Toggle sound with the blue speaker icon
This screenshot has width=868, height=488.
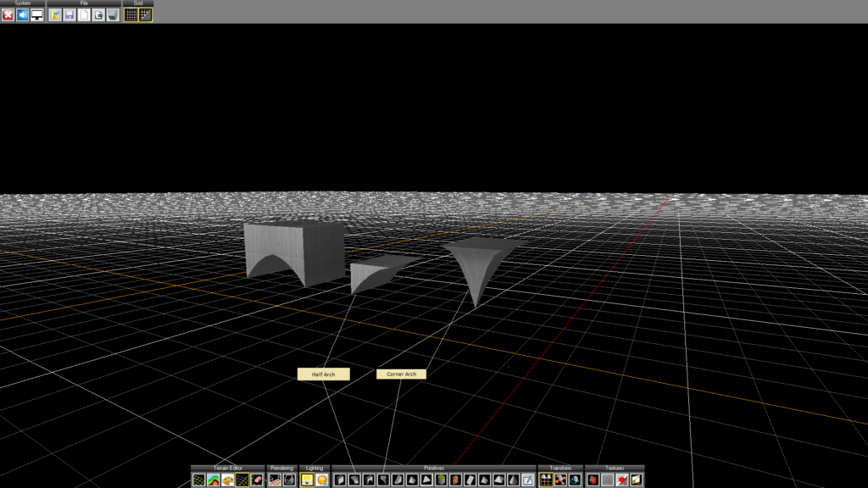tap(22, 15)
